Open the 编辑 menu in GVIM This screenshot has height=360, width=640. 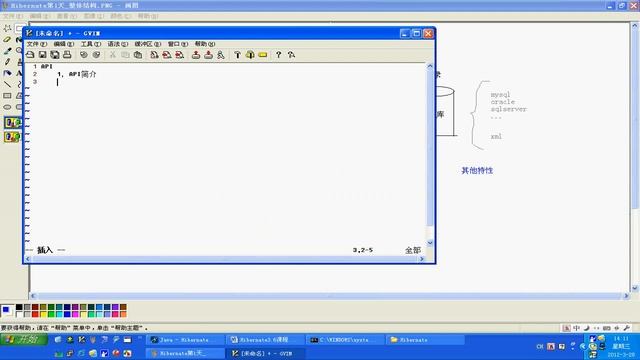point(64,44)
